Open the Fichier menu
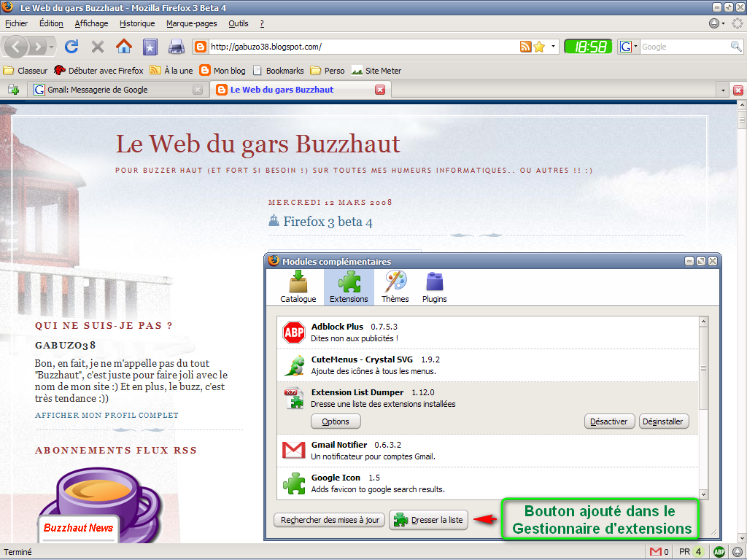 pos(16,23)
